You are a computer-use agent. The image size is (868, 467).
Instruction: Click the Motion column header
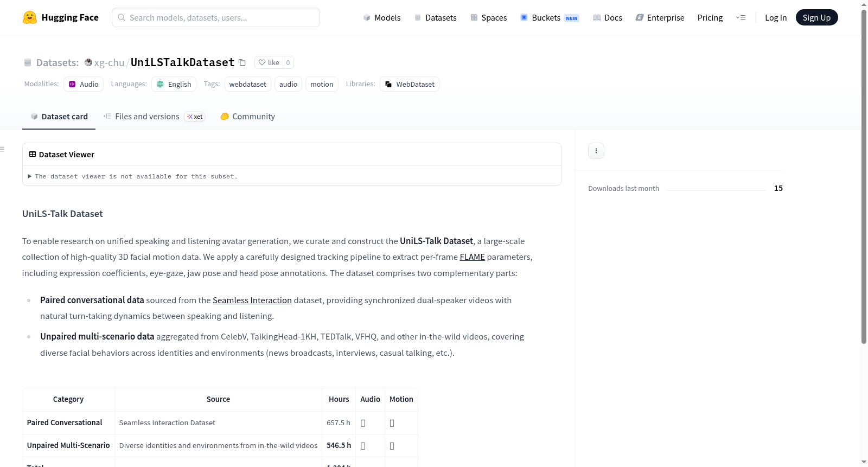pos(401,399)
